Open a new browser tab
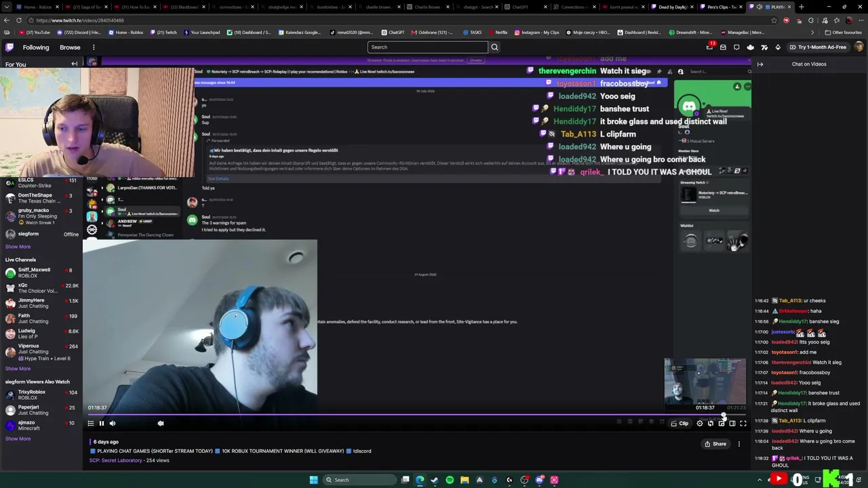Screen dimensions: 868x488 pos(802,7)
